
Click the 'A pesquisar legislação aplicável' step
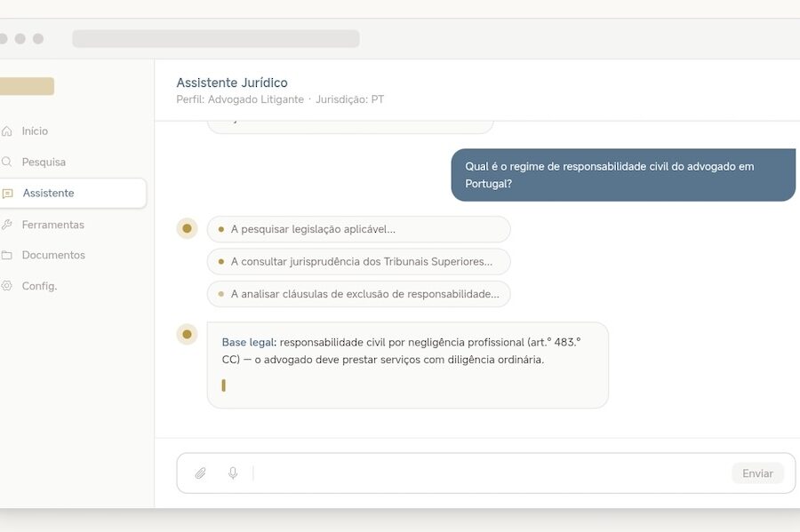(358, 229)
